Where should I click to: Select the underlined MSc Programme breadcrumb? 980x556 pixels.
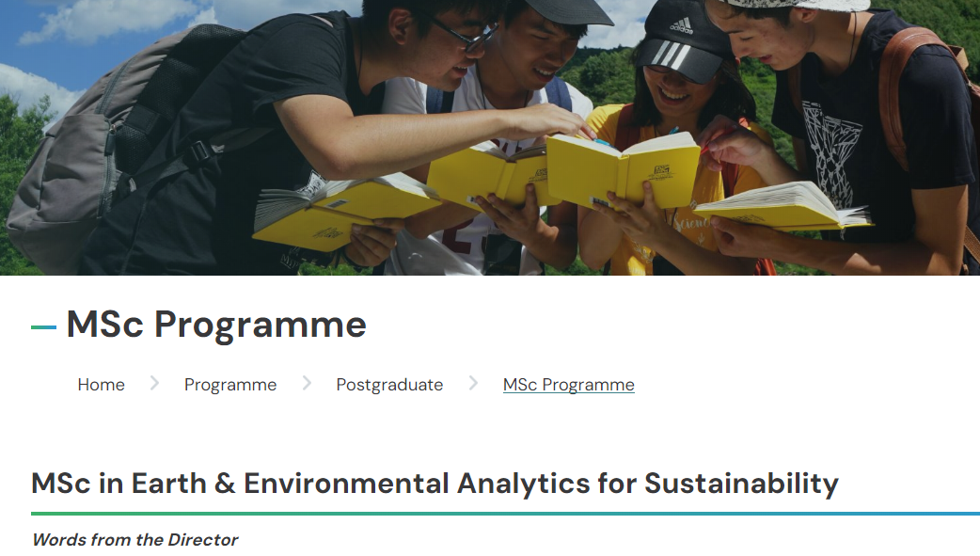point(568,385)
